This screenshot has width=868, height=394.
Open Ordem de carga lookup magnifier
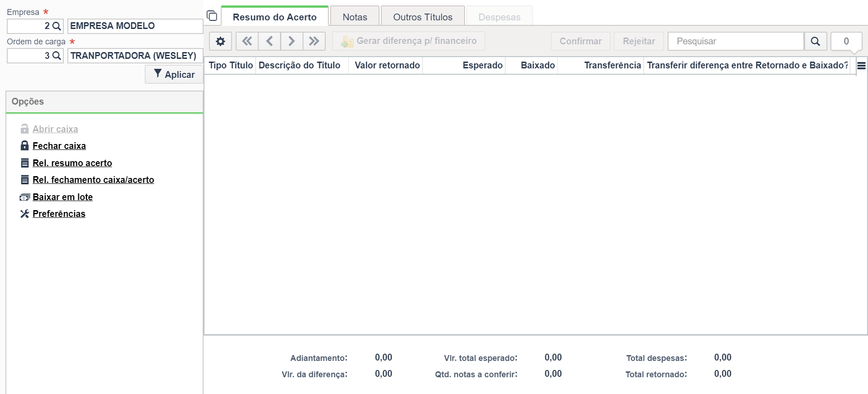57,56
